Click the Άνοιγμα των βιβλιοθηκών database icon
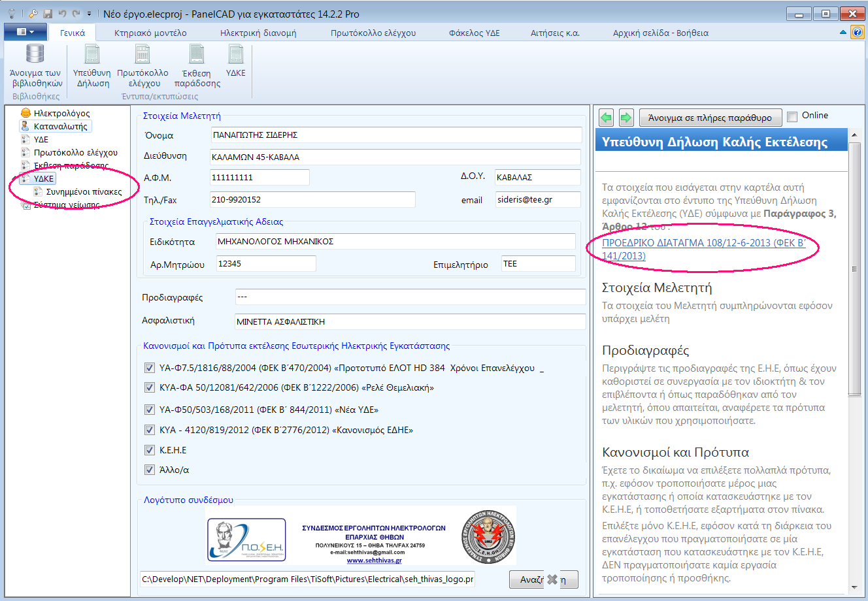This screenshot has width=868, height=601. [x=35, y=54]
